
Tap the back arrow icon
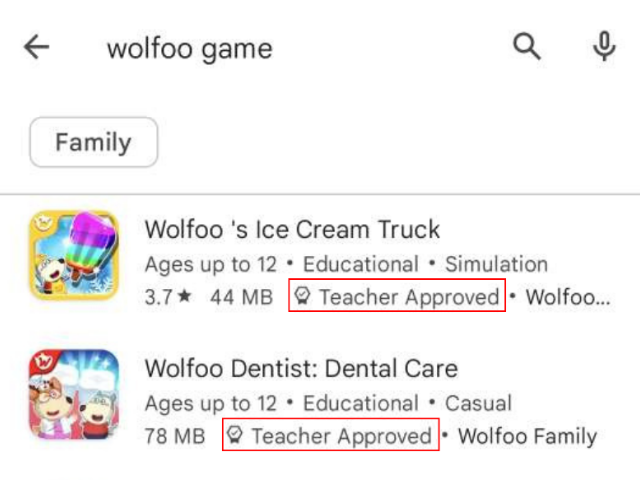[x=36, y=47]
